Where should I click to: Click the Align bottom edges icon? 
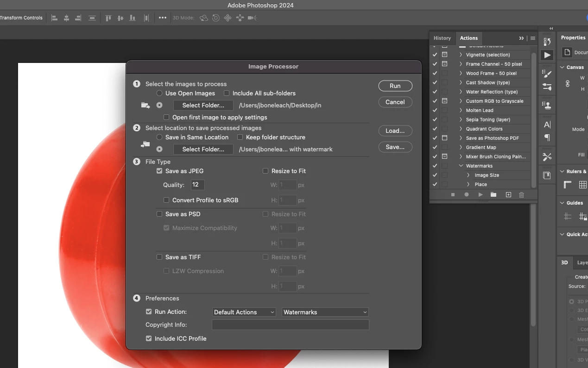(x=133, y=18)
